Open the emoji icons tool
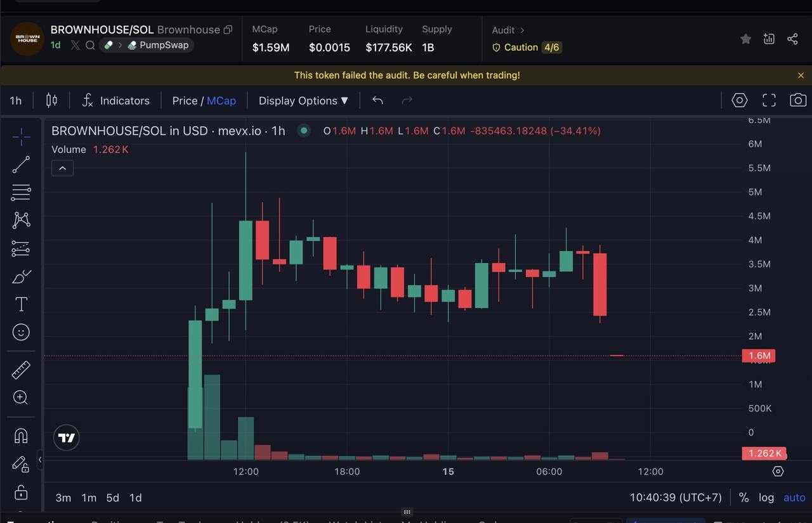The height and width of the screenshot is (523, 812). 21,332
